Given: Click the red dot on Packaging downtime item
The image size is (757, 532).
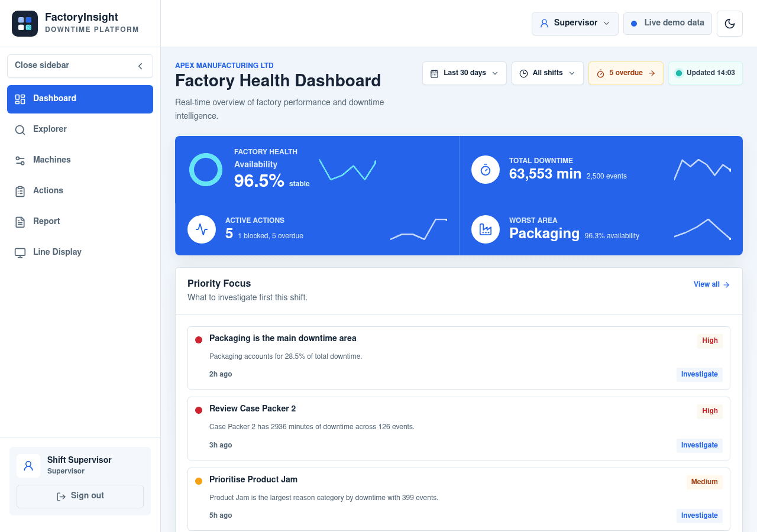Looking at the screenshot, I should (x=199, y=340).
